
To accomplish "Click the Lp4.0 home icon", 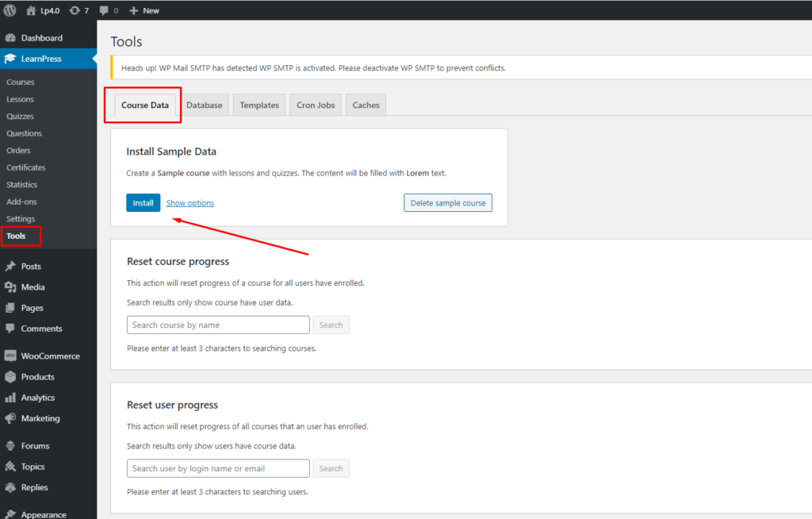I will [32, 10].
